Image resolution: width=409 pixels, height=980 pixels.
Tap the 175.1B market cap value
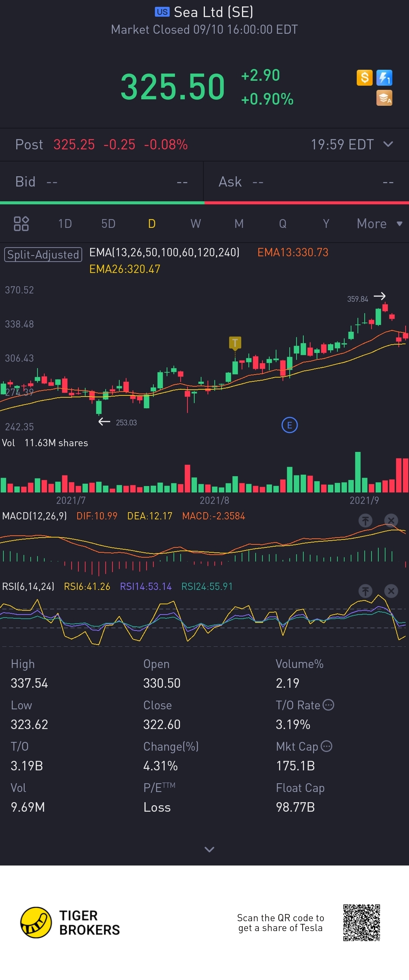pos(295,766)
